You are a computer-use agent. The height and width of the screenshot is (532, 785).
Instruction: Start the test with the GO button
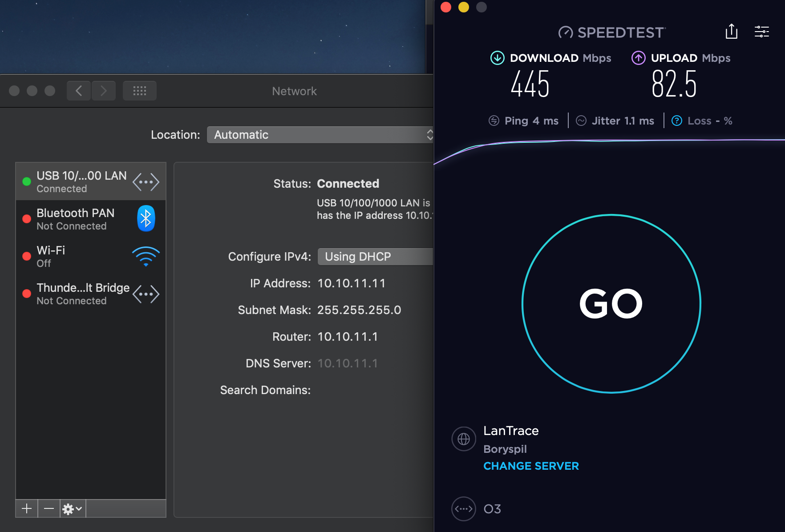[x=611, y=304]
